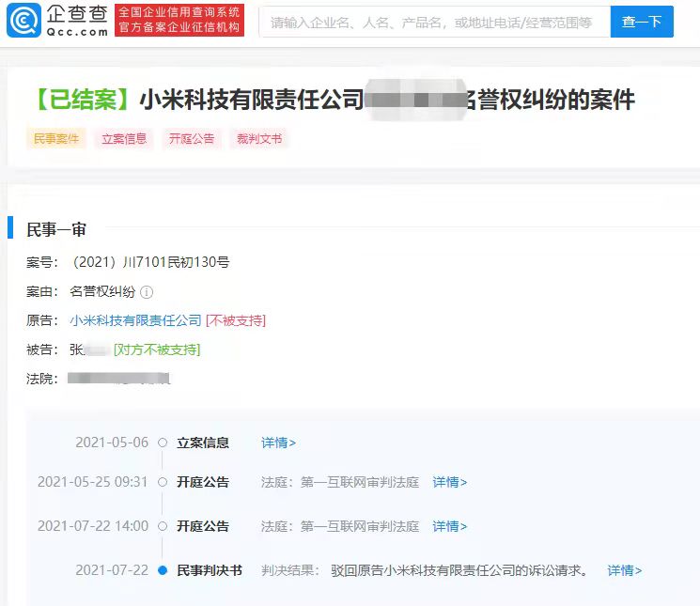
Task: Click the case number (2021) 川7101民初130号
Action: pos(149,262)
